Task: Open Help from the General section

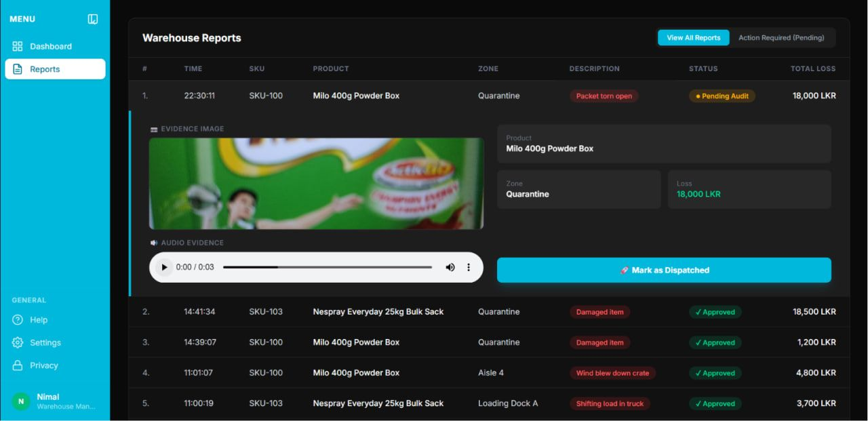Action: pos(55,320)
